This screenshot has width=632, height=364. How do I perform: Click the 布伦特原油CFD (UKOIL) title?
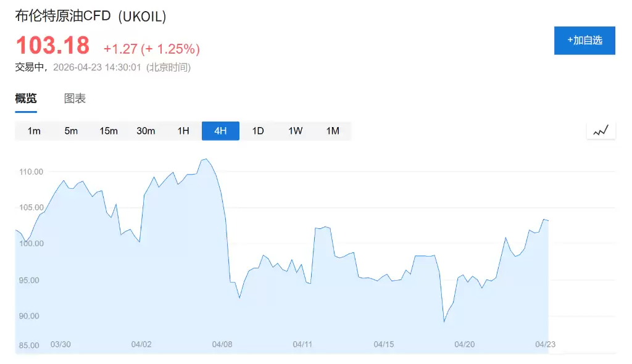[x=91, y=17]
